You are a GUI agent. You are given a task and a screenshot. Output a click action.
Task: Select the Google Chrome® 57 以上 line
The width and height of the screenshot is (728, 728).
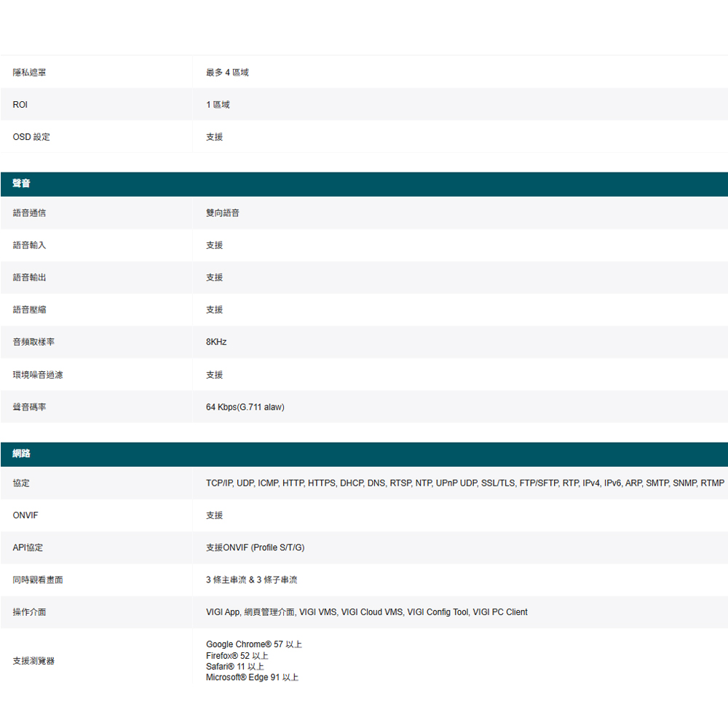[253, 645]
